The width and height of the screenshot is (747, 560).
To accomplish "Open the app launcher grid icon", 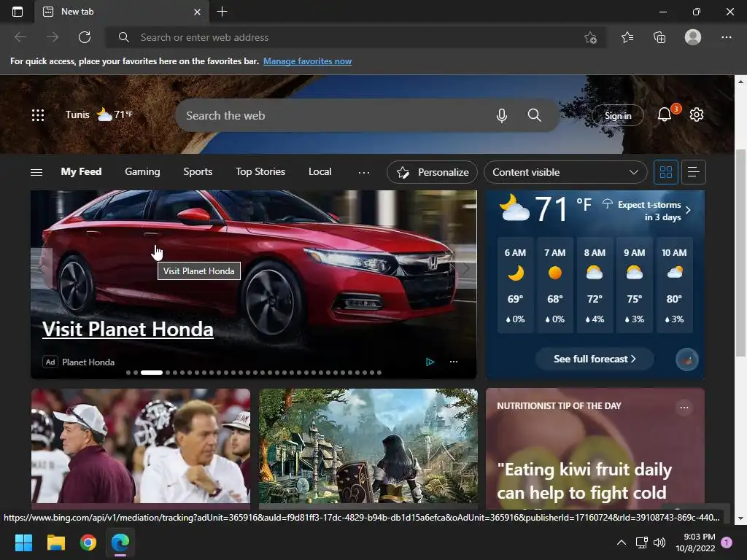I will point(38,114).
